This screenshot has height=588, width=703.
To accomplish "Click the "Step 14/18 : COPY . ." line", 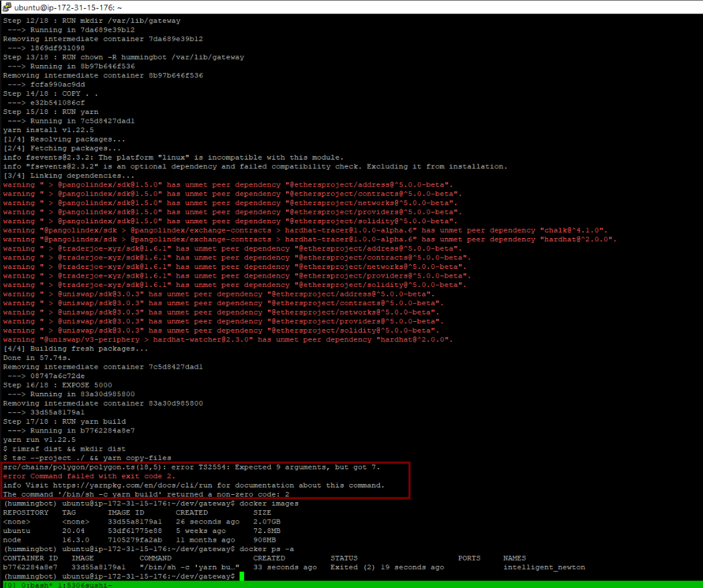I will pyautogui.click(x=51, y=94).
